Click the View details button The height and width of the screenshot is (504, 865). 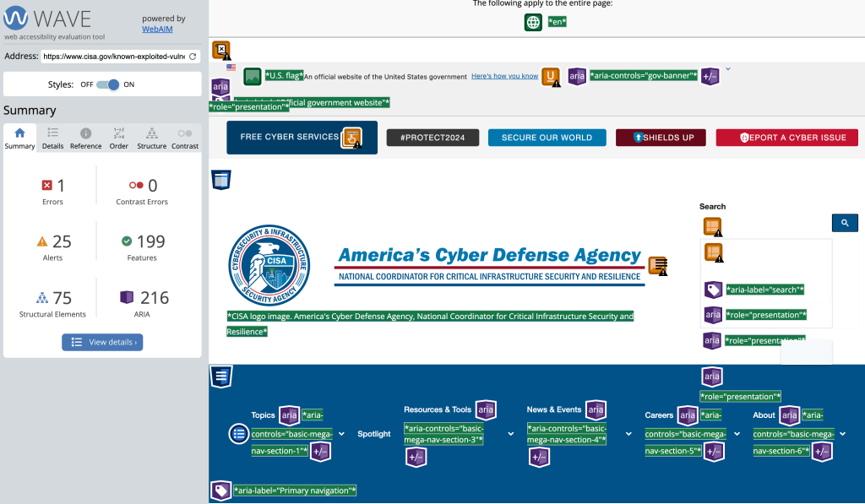click(x=102, y=342)
